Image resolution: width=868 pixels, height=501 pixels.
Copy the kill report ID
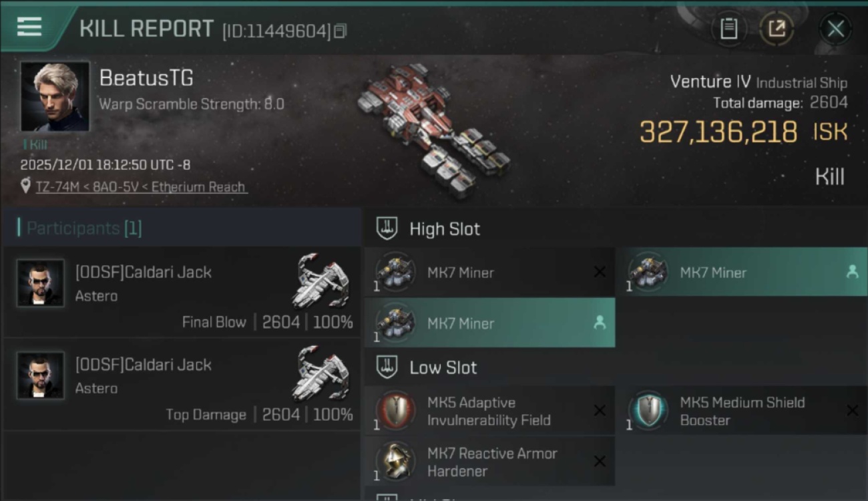(x=340, y=31)
